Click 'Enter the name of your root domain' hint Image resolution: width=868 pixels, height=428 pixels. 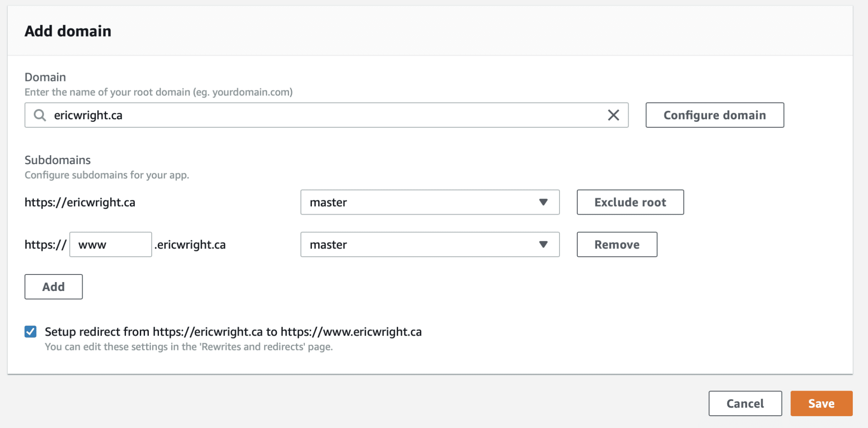(159, 92)
